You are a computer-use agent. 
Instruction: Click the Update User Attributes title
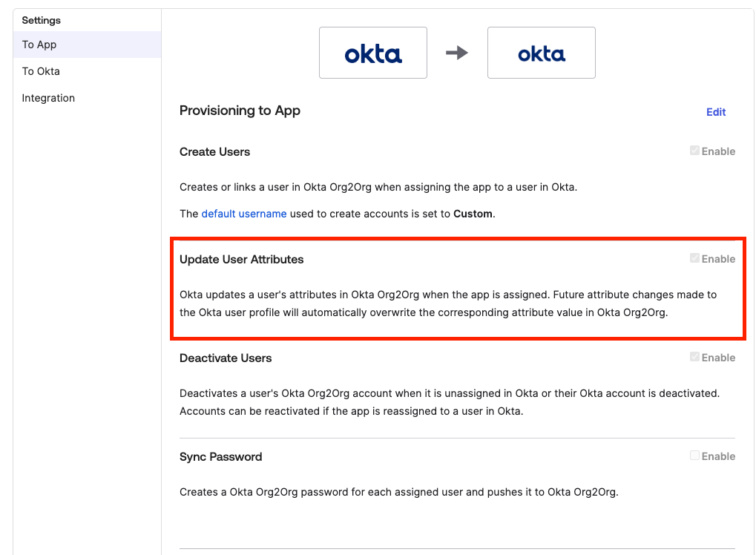pos(241,259)
